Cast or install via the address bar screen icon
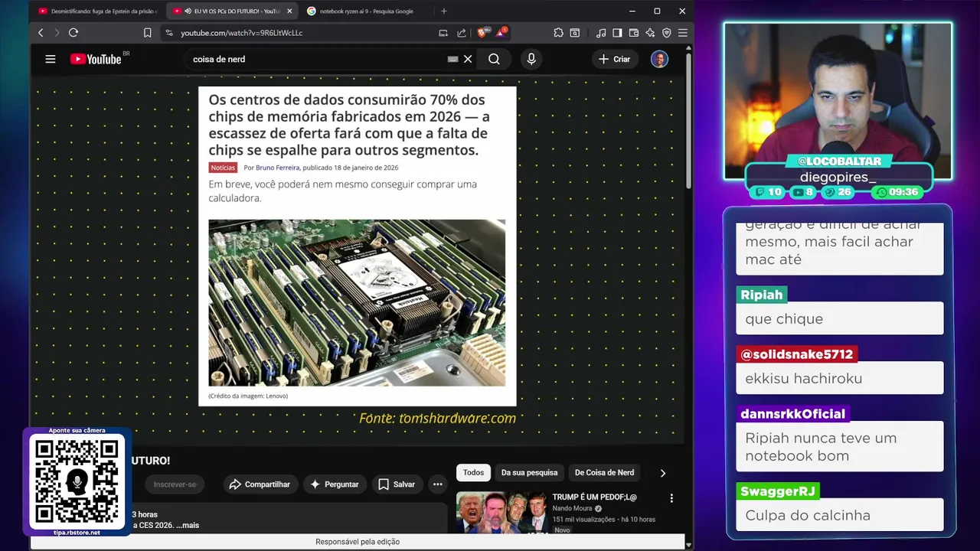The image size is (980, 551). coord(443,33)
